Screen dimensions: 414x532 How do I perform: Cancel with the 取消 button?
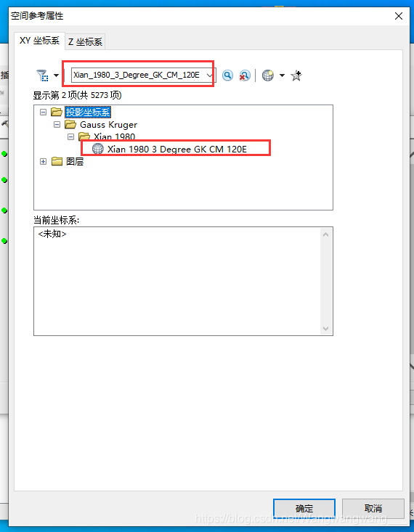(x=373, y=509)
